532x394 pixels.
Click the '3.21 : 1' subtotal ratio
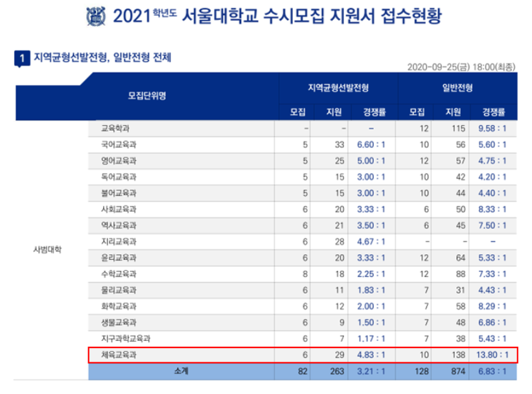(371, 371)
